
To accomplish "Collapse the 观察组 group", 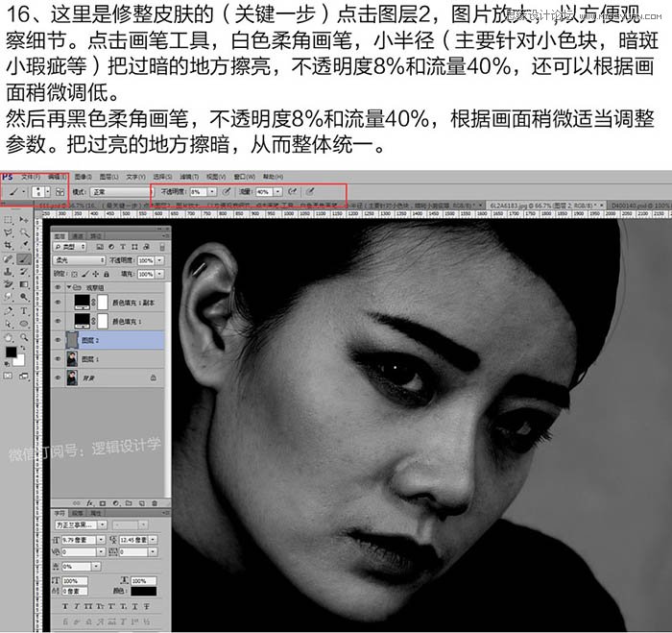I will point(68,287).
